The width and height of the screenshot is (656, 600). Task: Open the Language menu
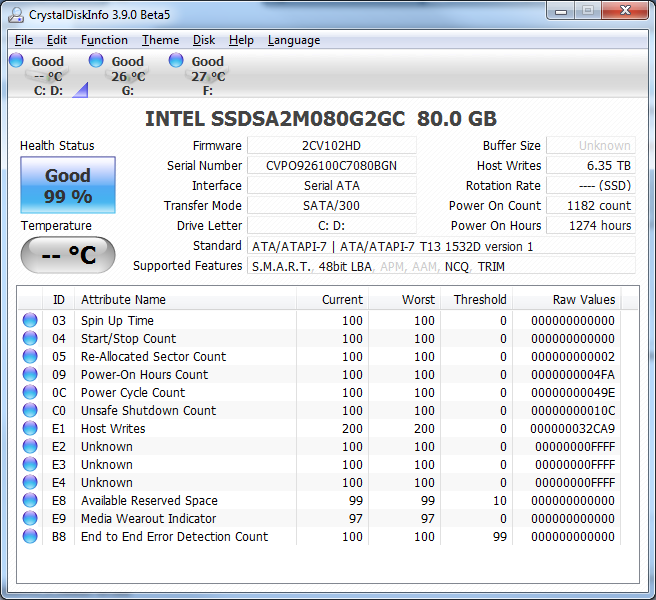(294, 40)
